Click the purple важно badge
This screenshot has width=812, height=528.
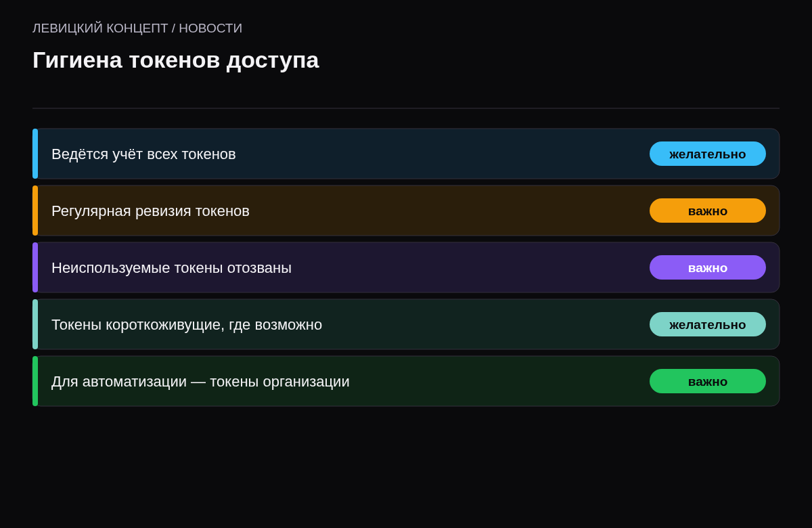coord(708,267)
